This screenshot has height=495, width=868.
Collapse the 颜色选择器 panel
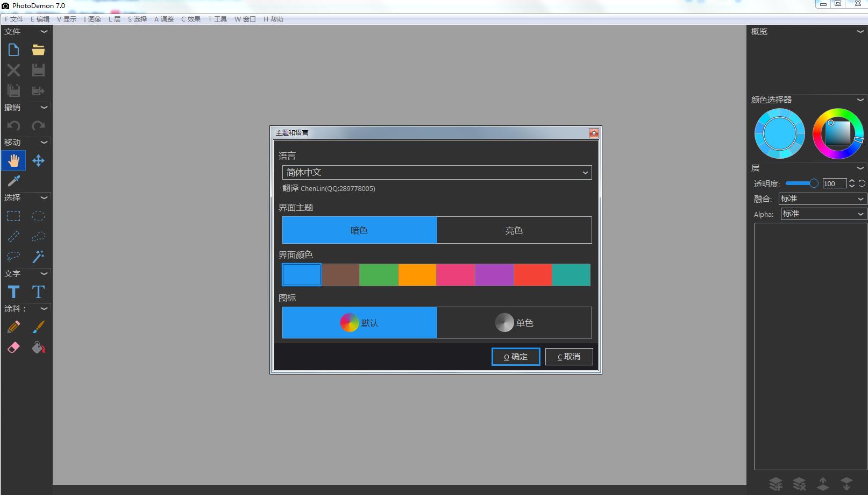point(859,100)
